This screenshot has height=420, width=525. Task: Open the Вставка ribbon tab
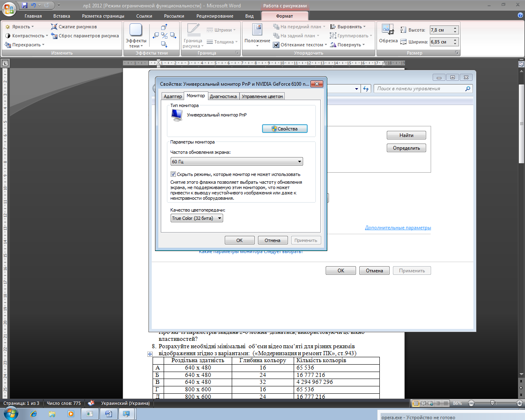(62, 16)
